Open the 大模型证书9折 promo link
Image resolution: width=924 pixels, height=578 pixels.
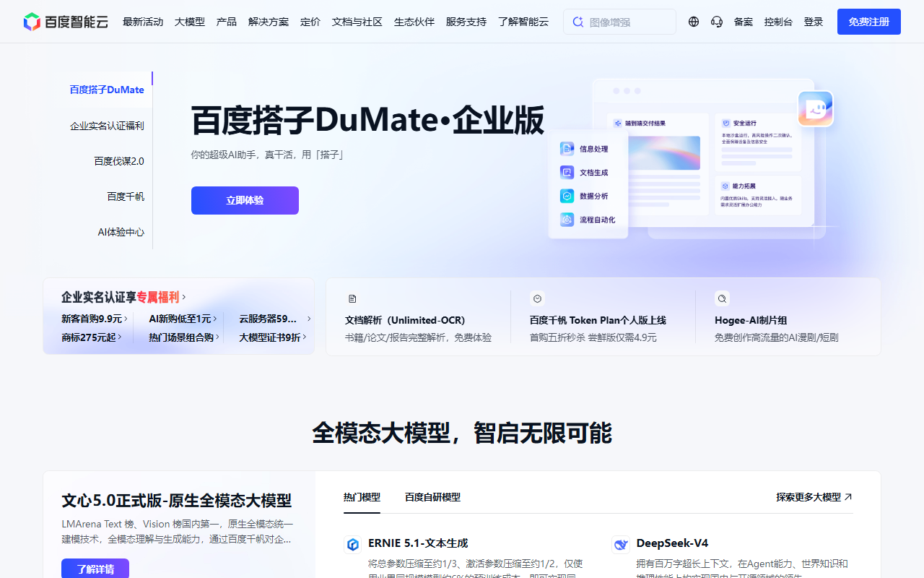[x=273, y=337]
